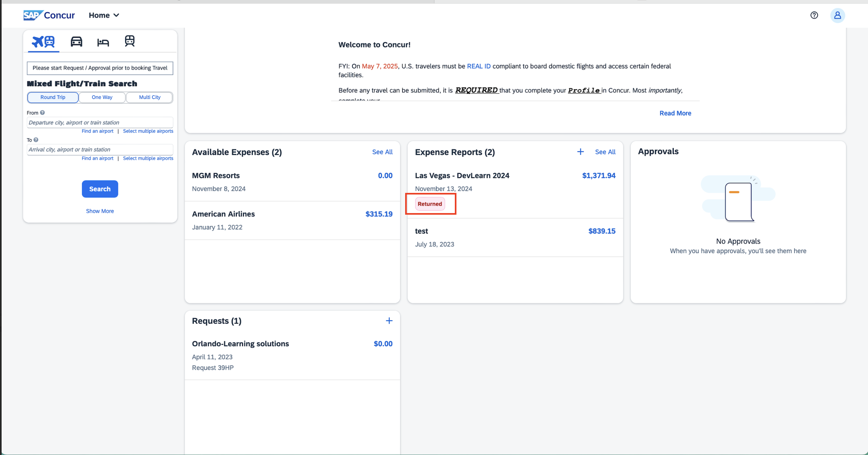Open the Profile link in welcome message

pyautogui.click(x=584, y=90)
